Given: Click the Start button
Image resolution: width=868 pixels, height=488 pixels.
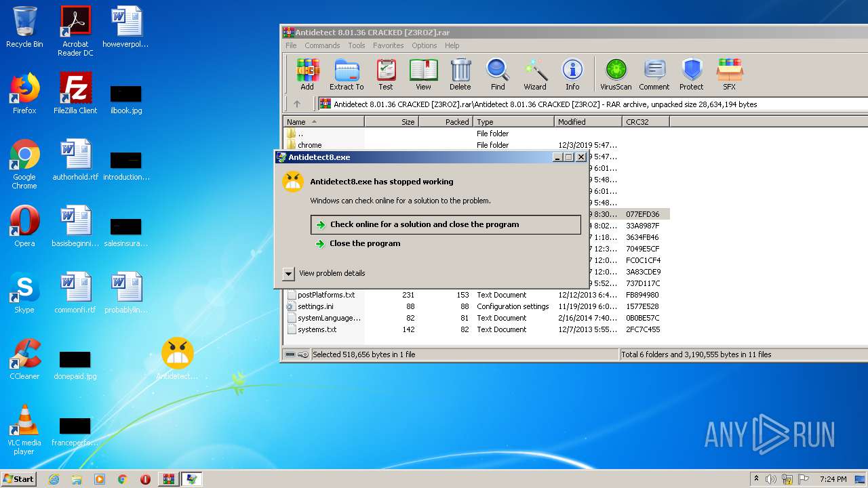Looking at the screenshot, I should coord(19,479).
